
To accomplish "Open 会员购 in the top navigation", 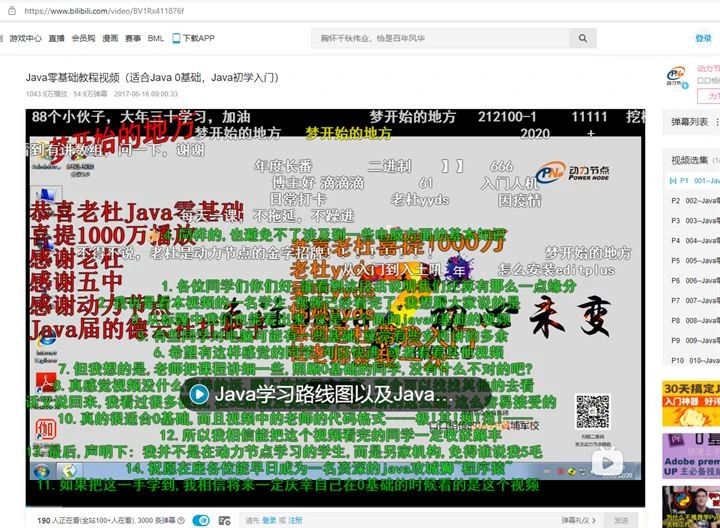I will point(83,39).
